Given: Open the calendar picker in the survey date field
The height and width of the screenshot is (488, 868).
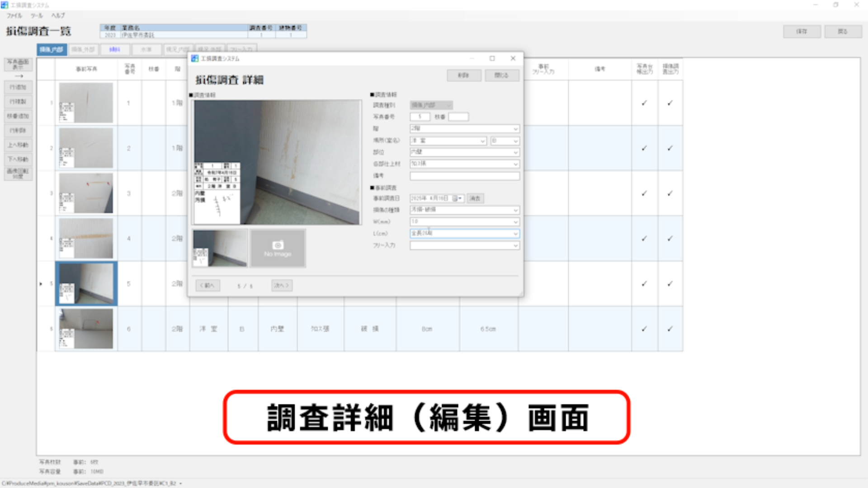Looking at the screenshot, I should coord(458,198).
